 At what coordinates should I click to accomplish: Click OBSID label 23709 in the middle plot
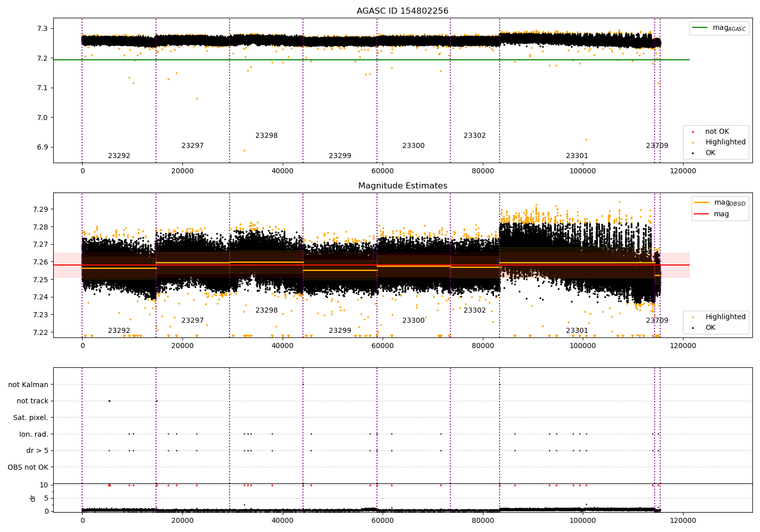pos(657,321)
